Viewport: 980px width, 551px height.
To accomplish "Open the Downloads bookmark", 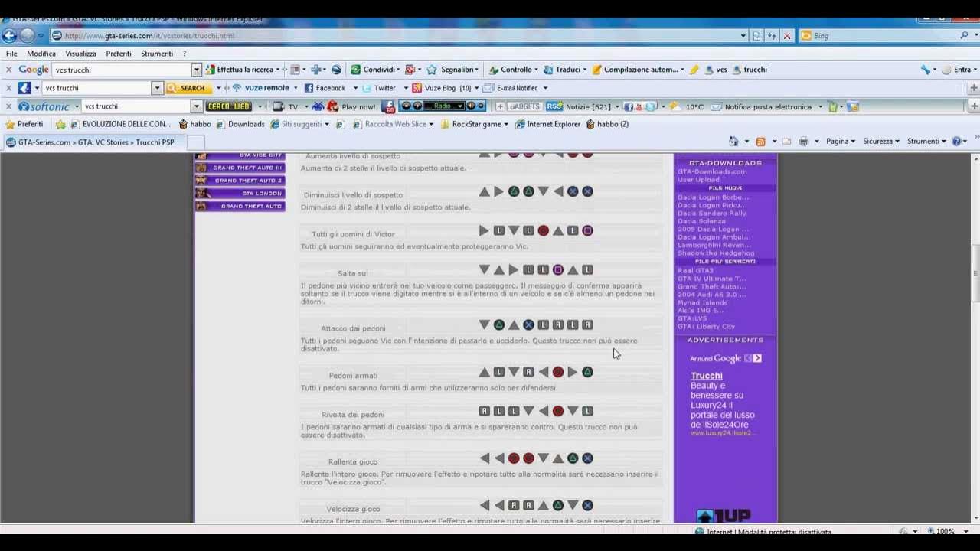I will tap(240, 124).
